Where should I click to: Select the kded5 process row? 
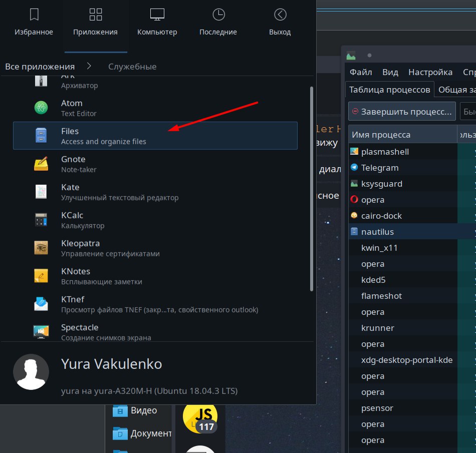[412, 280]
